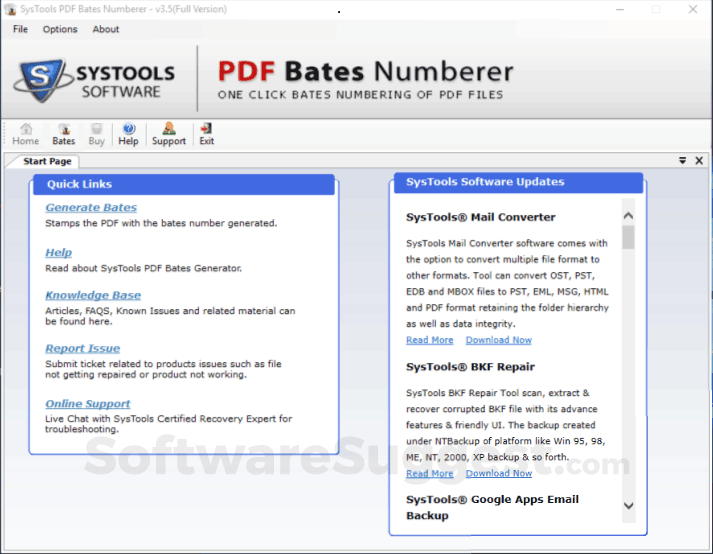713x554 pixels.
Task: Open Help from the toolbar
Action: tap(128, 134)
